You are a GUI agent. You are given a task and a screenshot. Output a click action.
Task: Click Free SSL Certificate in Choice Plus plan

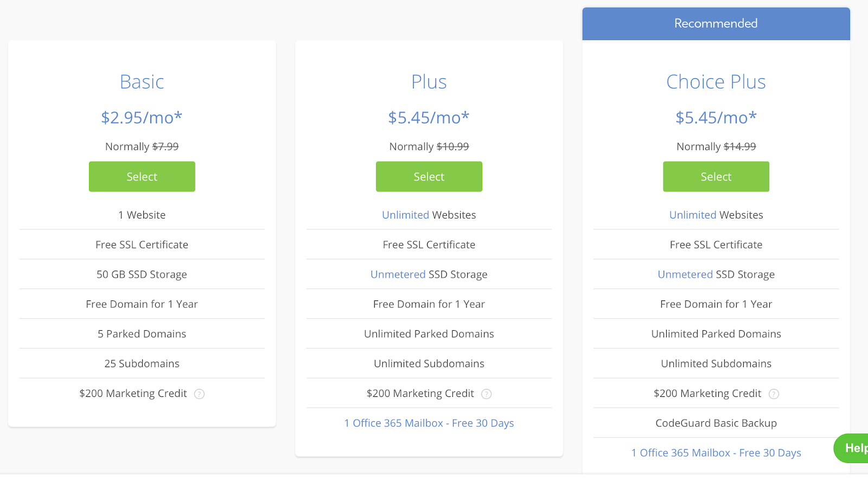point(716,245)
